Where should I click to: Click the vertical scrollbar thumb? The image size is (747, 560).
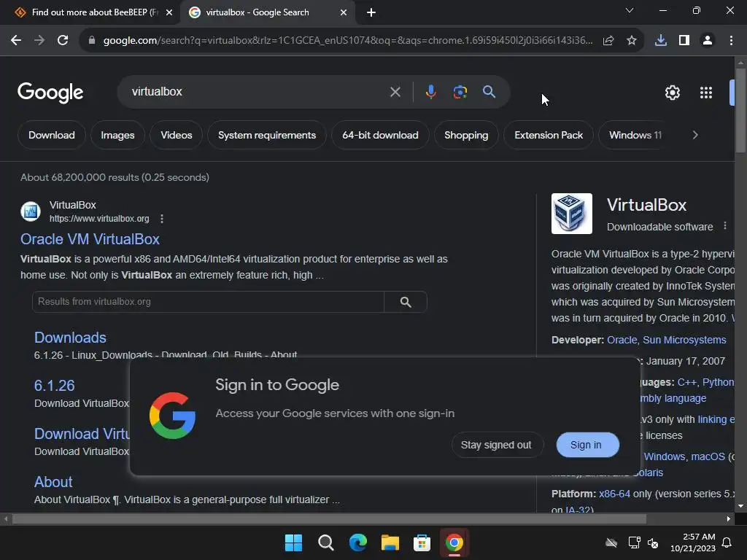(x=740, y=111)
